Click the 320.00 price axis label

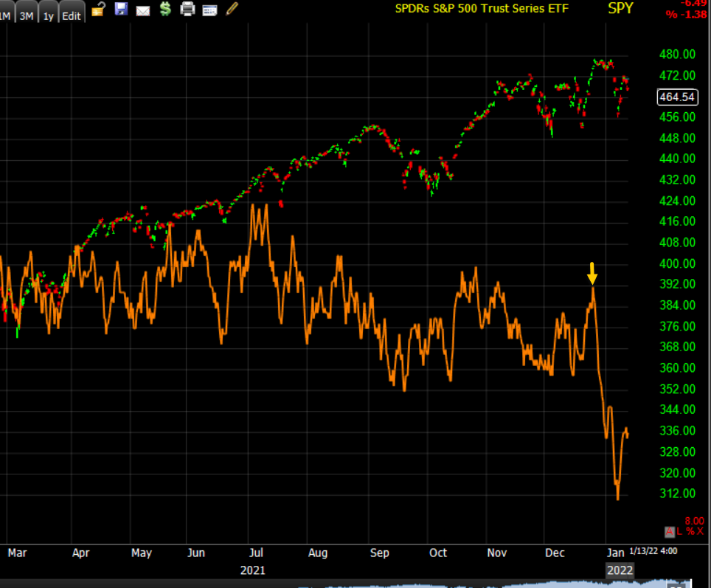[x=678, y=473]
